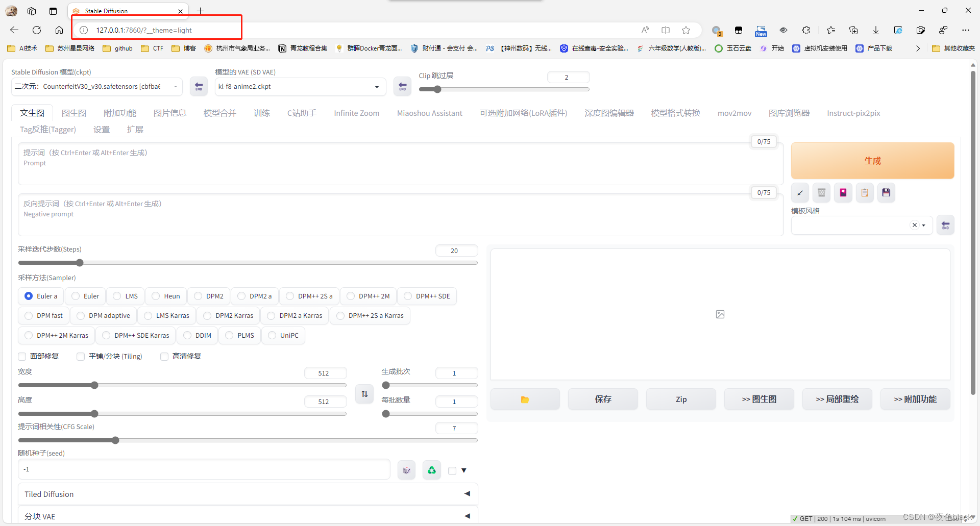
Task: Click the browser back arrow
Action: pyautogui.click(x=14, y=30)
